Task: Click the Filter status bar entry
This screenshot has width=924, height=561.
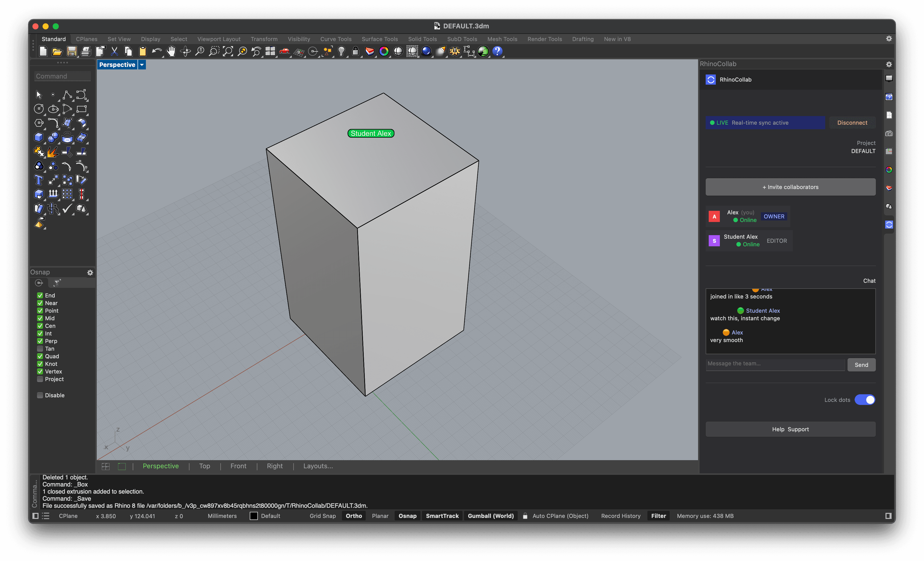Action: (x=658, y=516)
